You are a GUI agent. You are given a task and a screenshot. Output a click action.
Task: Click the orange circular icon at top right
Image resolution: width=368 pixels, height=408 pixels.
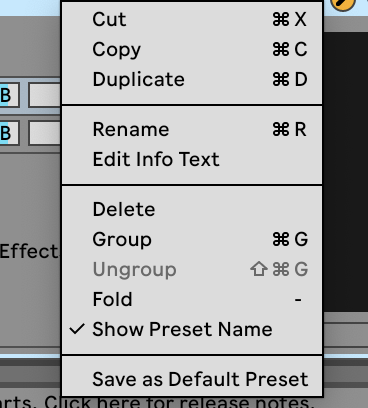[343, 3]
